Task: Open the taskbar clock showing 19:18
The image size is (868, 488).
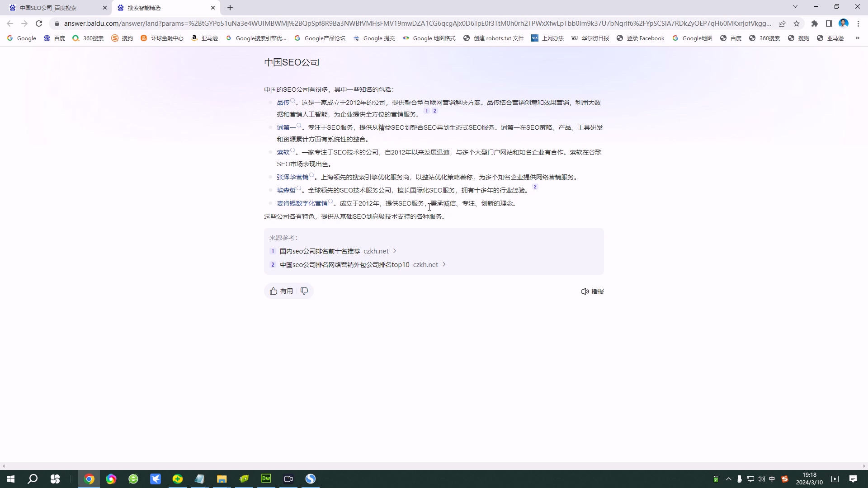Action: 809,479
